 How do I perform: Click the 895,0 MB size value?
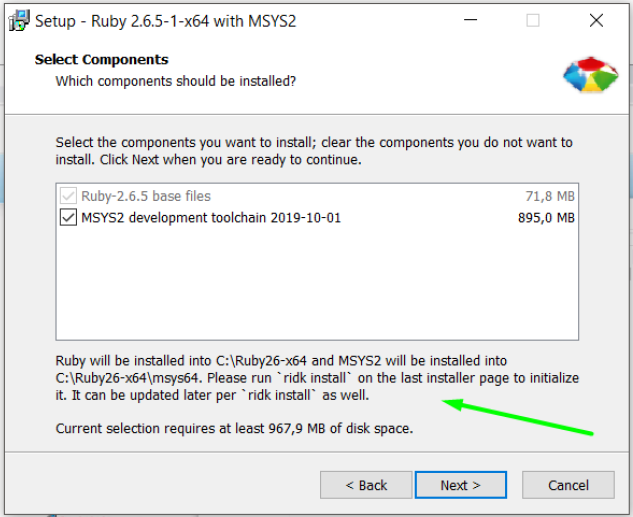(x=546, y=218)
